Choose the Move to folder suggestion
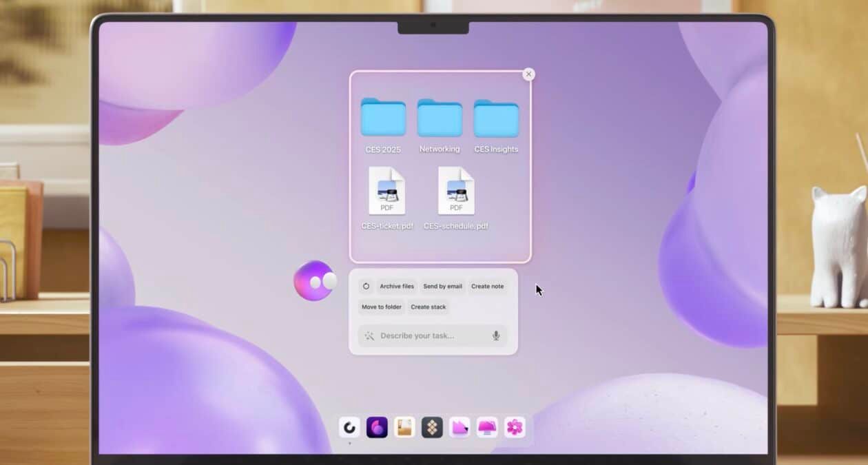The image size is (868, 465). pyautogui.click(x=382, y=307)
